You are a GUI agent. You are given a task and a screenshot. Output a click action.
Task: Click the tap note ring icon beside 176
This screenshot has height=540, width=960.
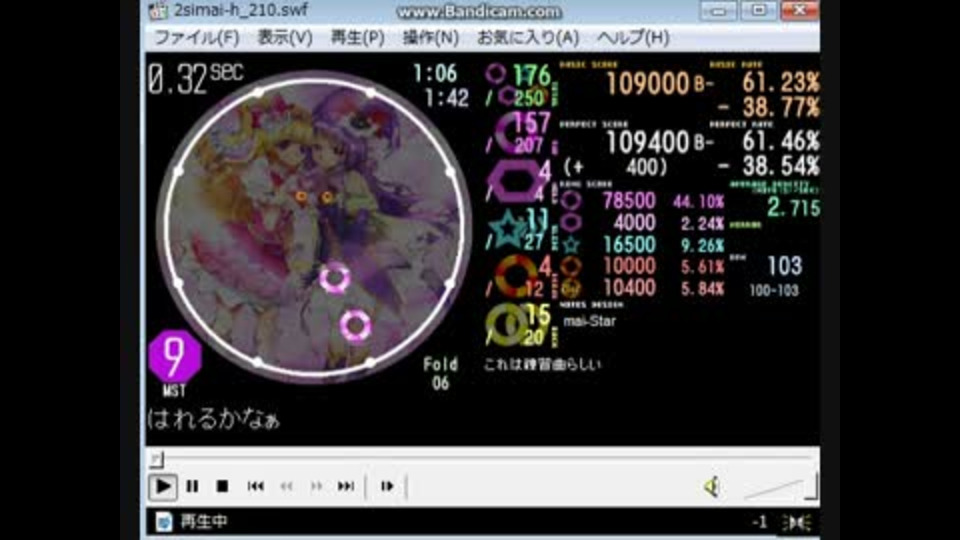pos(495,73)
